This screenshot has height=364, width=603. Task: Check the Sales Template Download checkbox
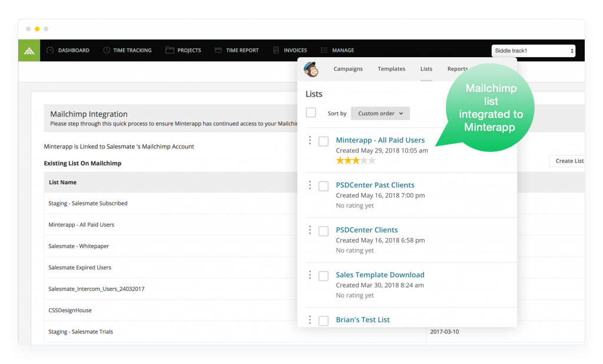pyautogui.click(x=323, y=276)
